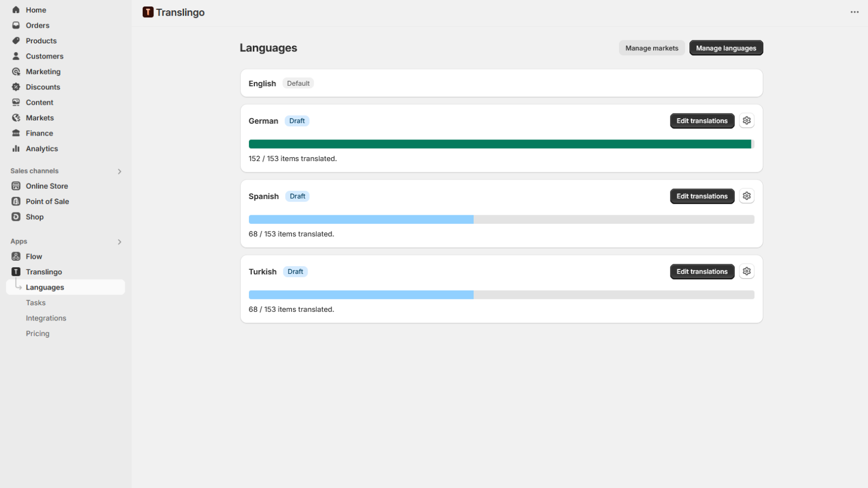This screenshot has width=868, height=488.
Task: Click the Discounts badge icon
Action: point(16,87)
